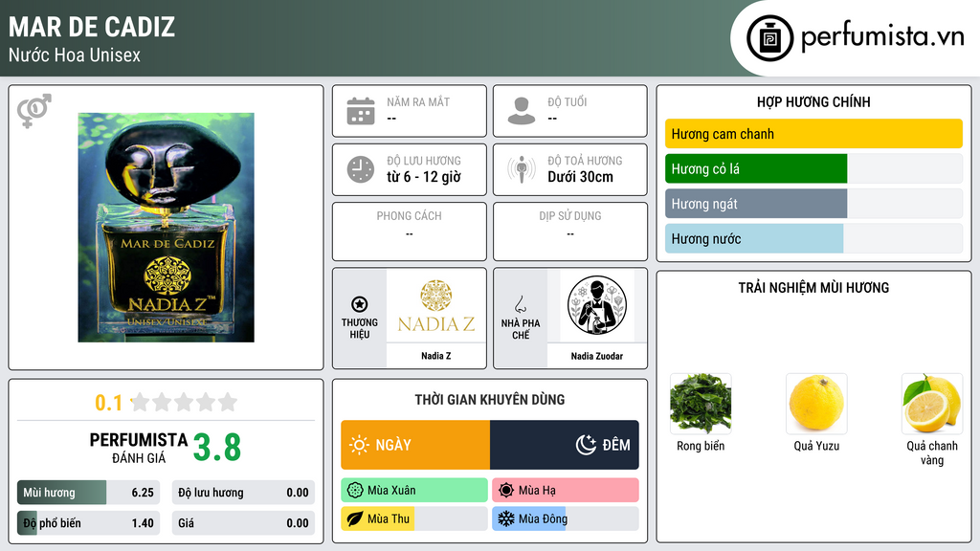Image resolution: width=980 pixels, height=551 pixels.
Task: Click the 'từ 6 - 12 giờ' longevity value
Action: 424,177
